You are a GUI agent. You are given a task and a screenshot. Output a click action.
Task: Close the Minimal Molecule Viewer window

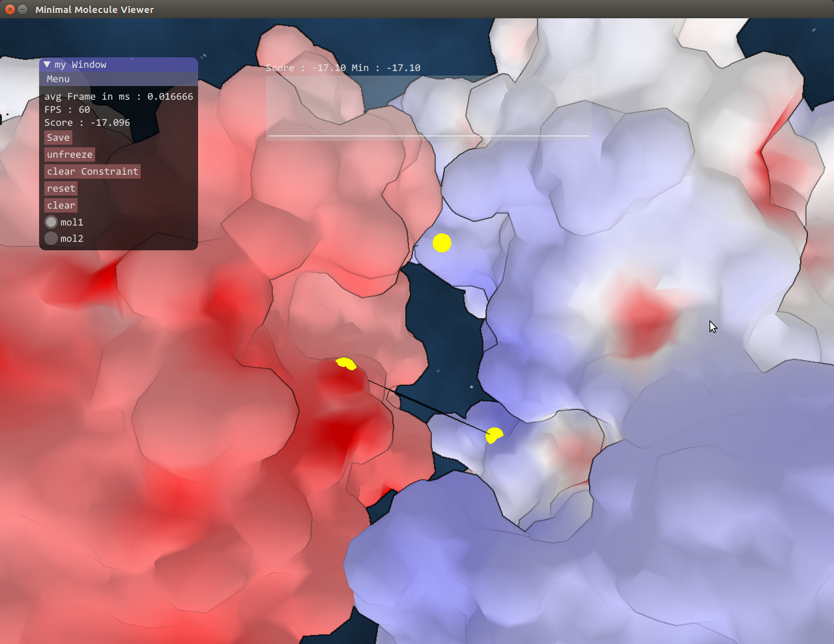point(10,9)
